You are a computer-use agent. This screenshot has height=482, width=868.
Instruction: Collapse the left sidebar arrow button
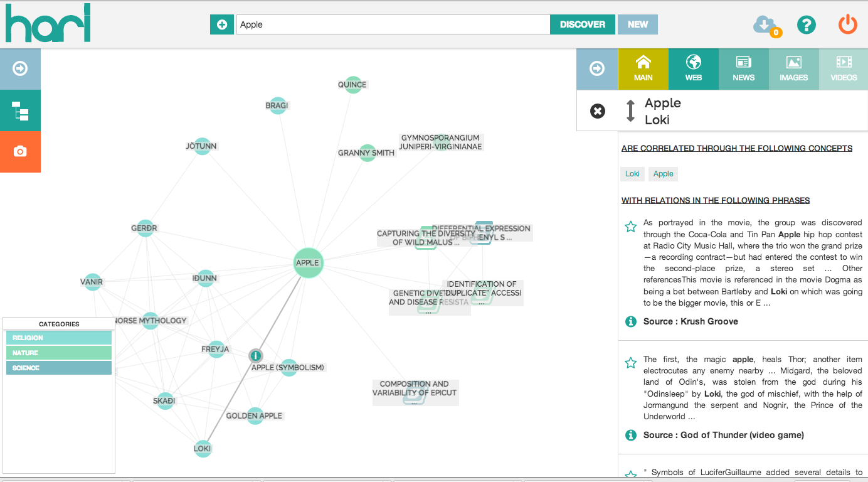click(x=20, y=68)
